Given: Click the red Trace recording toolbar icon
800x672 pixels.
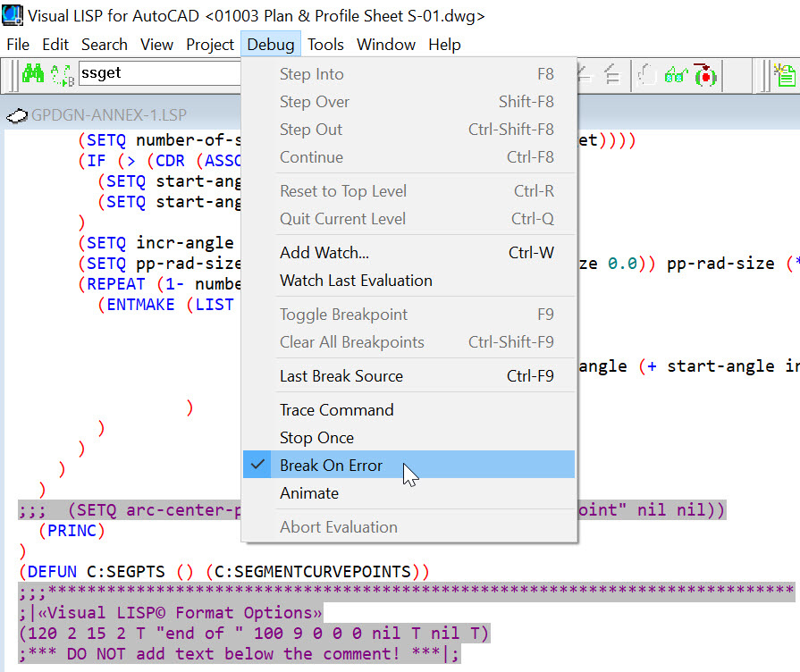Looking at the screenshot, I should tap(705, 76).
